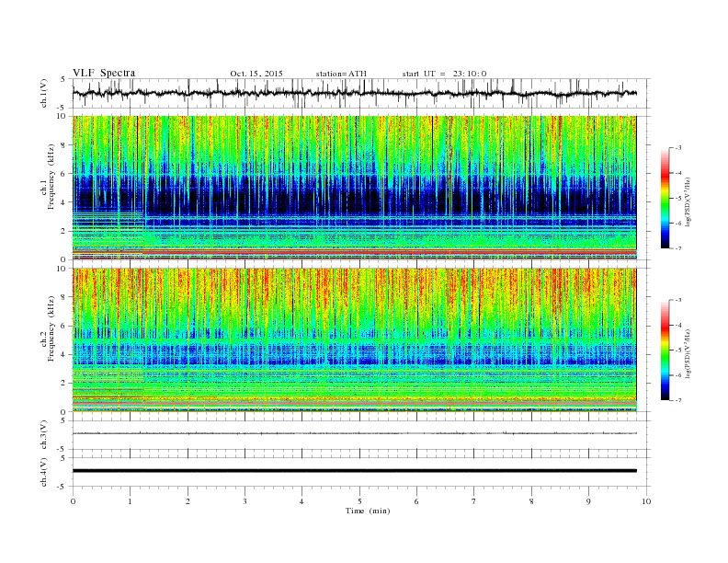Click the time axis tick label 2
The image size is (728, 563).
188,501
